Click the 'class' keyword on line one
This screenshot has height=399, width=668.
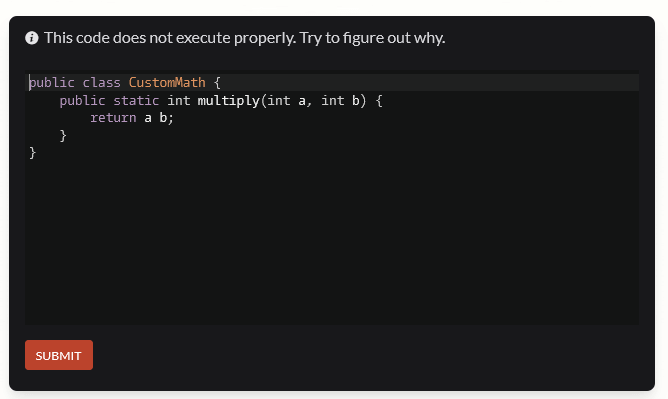(101, 82)
